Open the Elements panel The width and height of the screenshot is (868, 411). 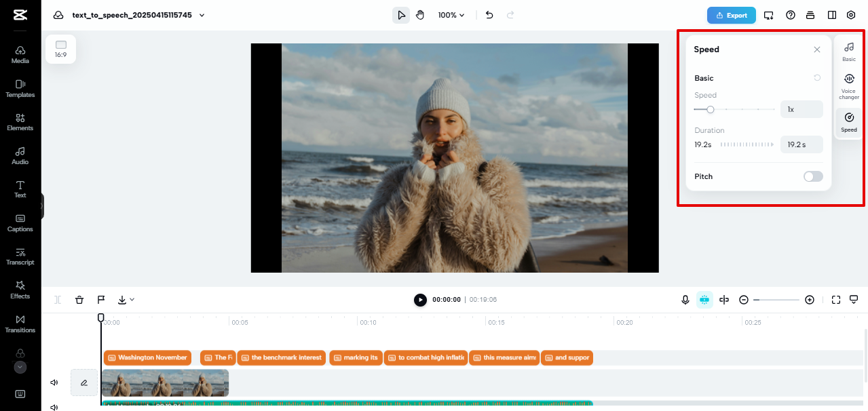coord(20,122)
